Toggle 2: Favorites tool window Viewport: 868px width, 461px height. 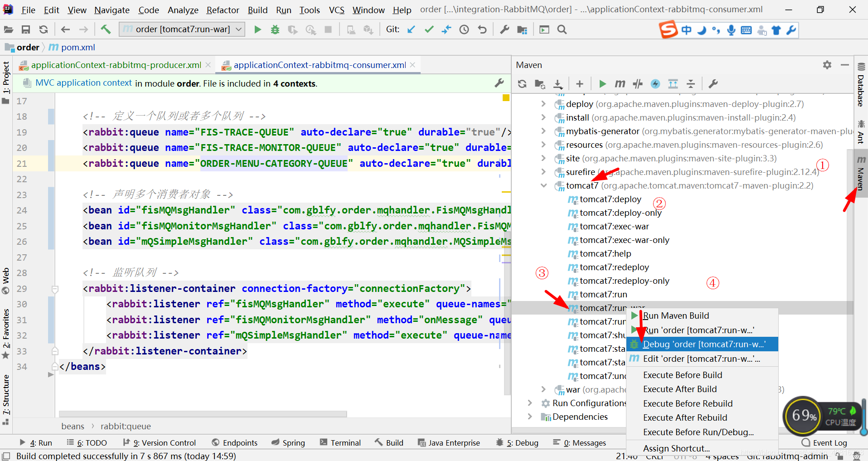coord(6,333)
